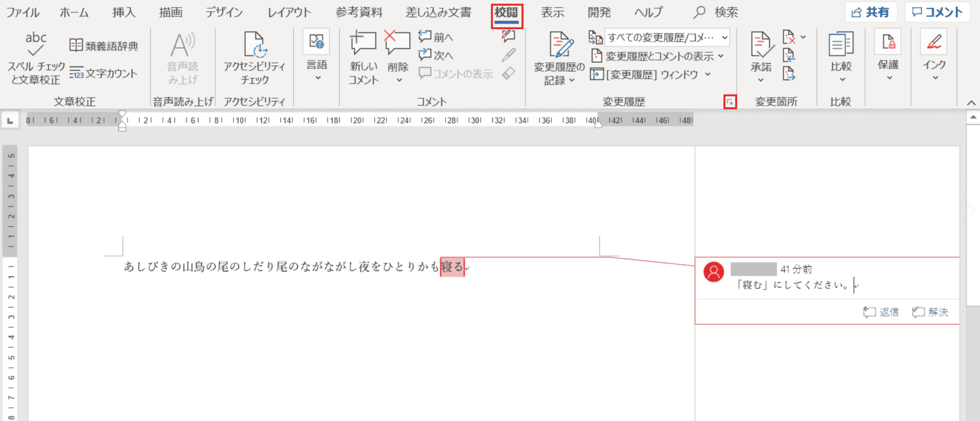
Task: Click the comment text 「寝む」にしてください。
Action: [793, 285]
